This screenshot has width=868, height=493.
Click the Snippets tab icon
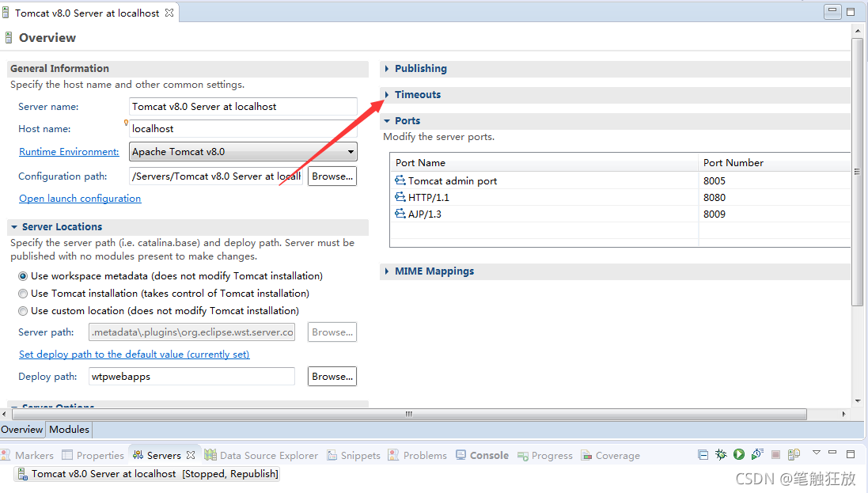click(x=332, y=455)
